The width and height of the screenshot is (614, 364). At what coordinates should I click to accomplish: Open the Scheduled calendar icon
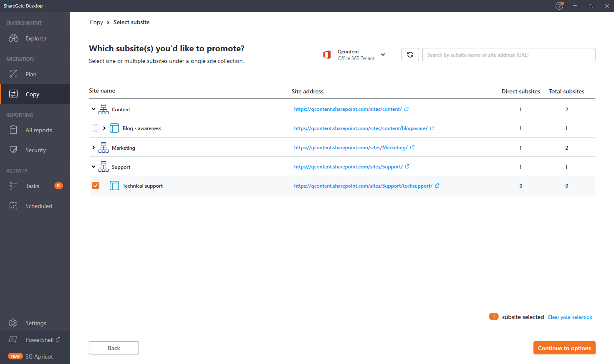point(13,206)
